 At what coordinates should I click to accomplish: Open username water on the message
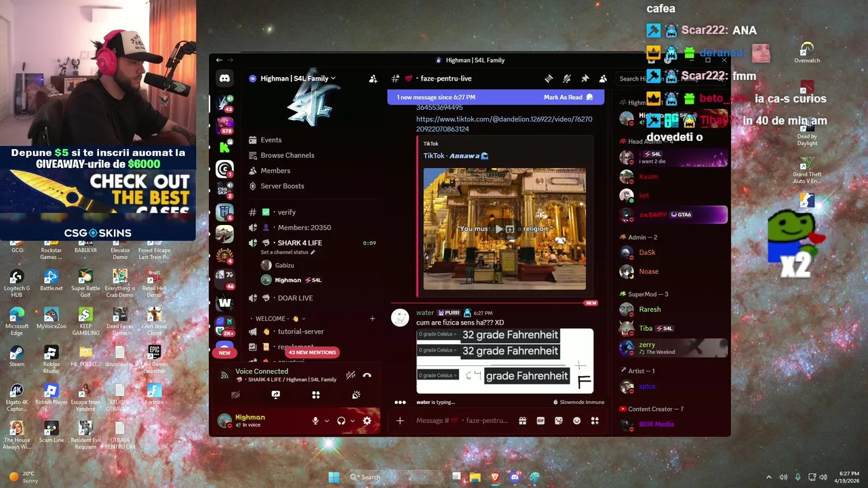425,313
